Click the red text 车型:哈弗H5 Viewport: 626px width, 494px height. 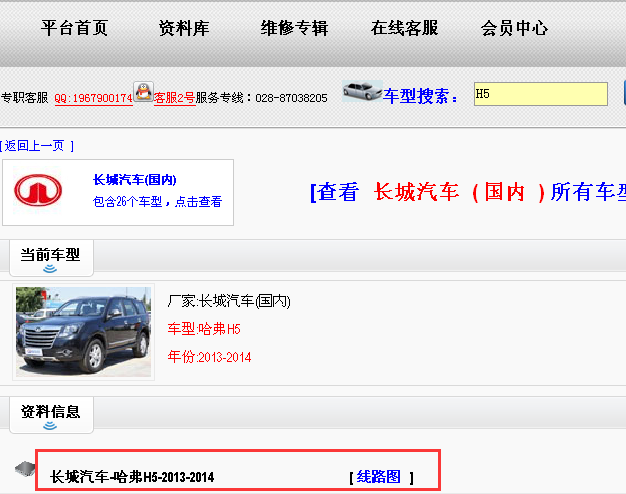click(204, 329)
